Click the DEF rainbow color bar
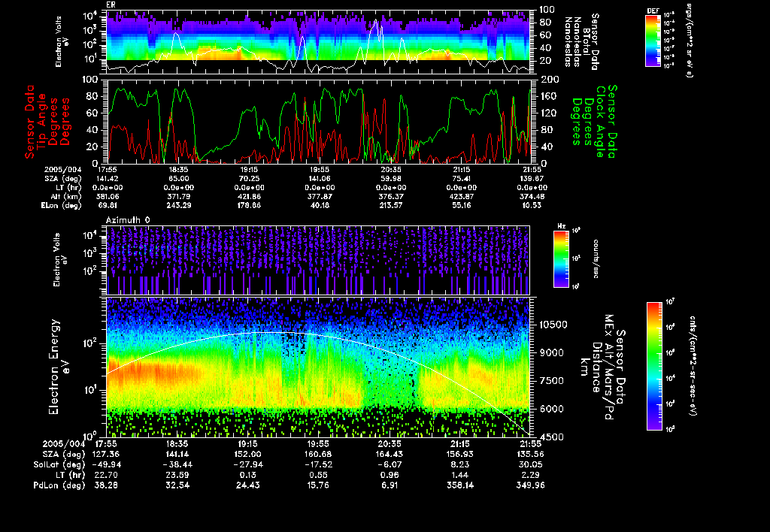The image size is (770, 532). click(x=653, y=41)
